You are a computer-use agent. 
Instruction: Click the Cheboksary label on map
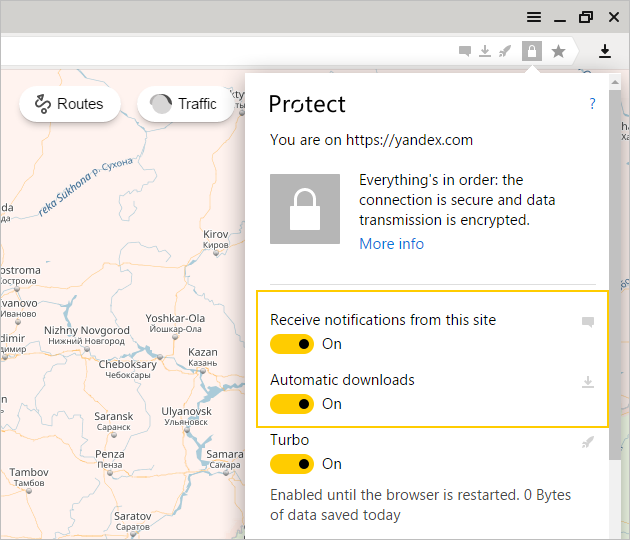coord(128,369)
